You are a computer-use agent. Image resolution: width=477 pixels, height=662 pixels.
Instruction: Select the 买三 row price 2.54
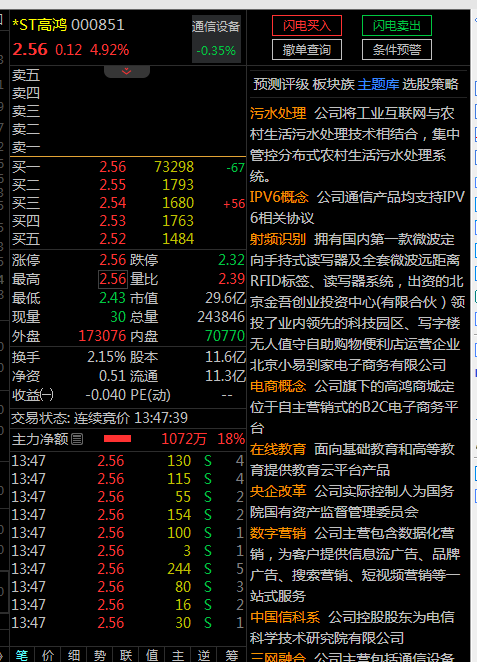click(113, 203)
